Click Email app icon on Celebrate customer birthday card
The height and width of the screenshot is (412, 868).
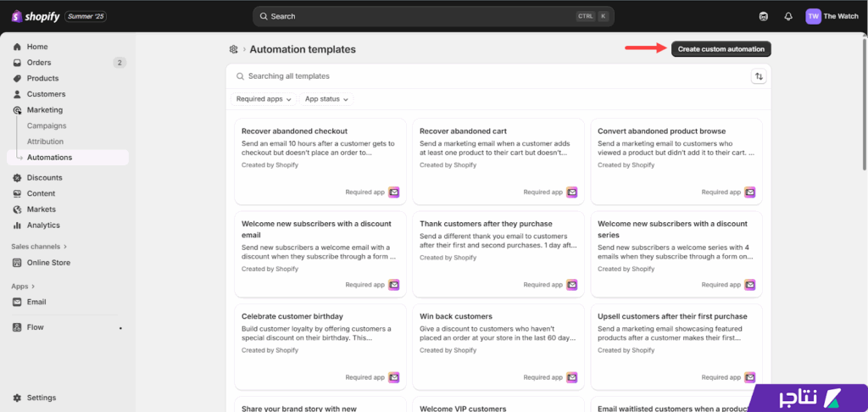[x=393, y=377]
